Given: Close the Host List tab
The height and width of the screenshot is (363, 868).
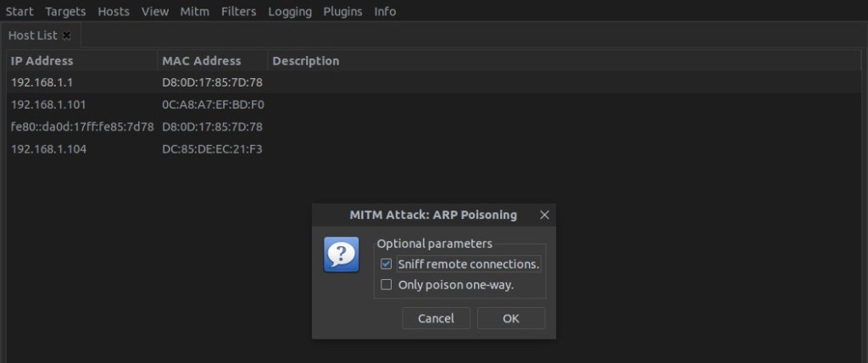Looking at the screenshot, I should [x=67, y=36].
